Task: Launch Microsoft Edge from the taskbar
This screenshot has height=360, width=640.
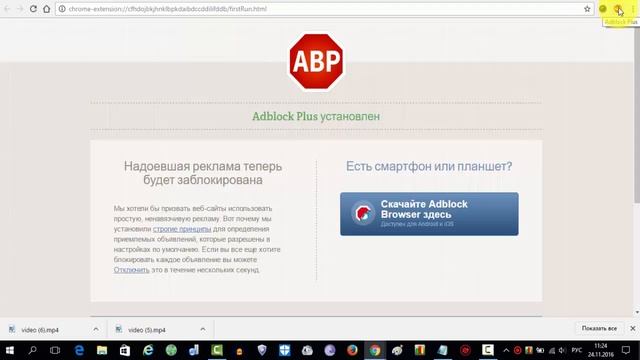Action: [x=79, y=350]
